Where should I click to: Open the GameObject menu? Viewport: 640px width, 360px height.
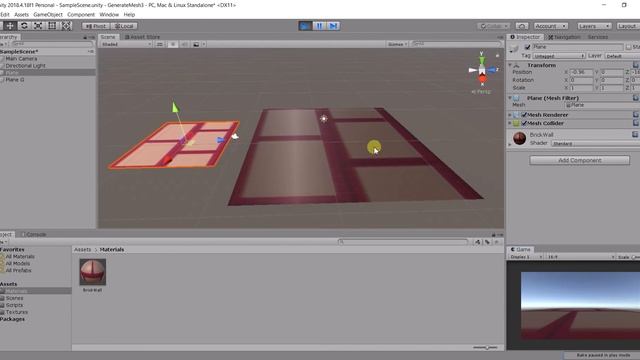48,14
